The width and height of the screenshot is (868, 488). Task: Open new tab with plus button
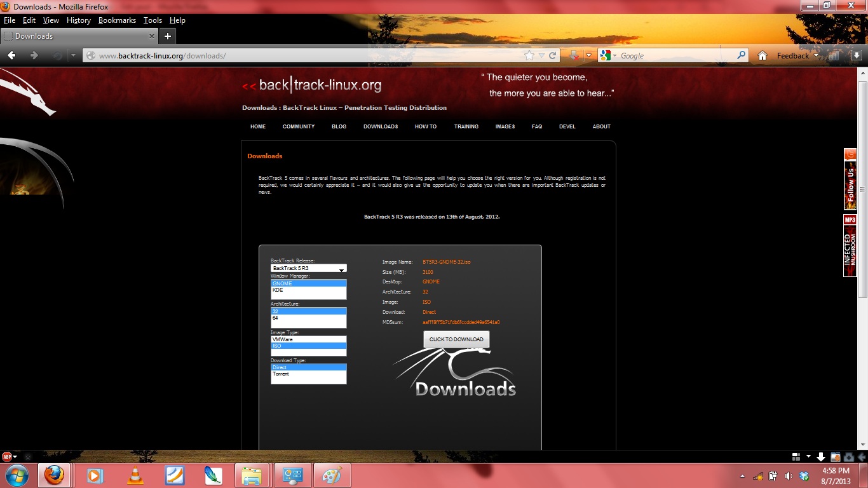[168, 36]
